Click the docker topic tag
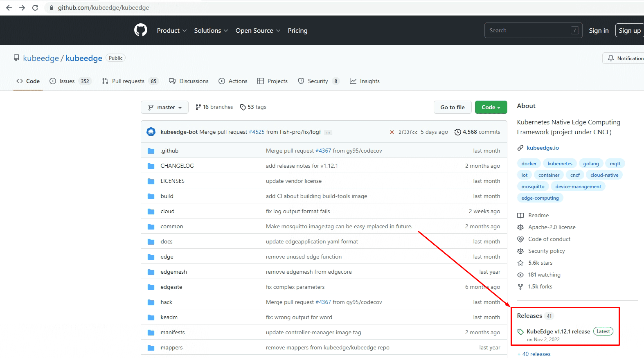 point(529,164)
